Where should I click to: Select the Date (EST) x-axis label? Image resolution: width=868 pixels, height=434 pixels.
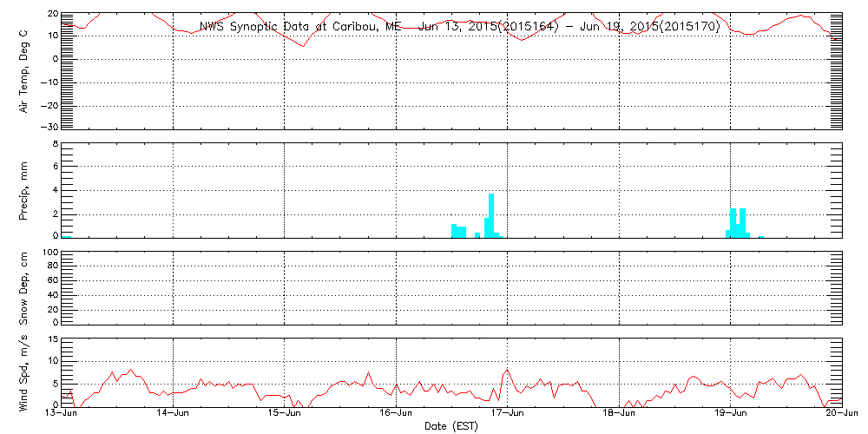point(452,426)
